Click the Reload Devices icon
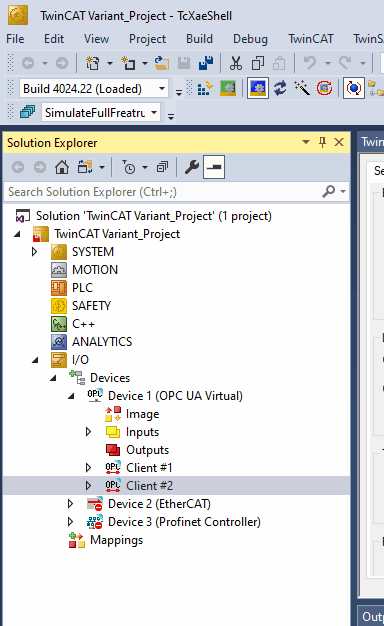Screen dimensions: 384x626 [280, 88]
